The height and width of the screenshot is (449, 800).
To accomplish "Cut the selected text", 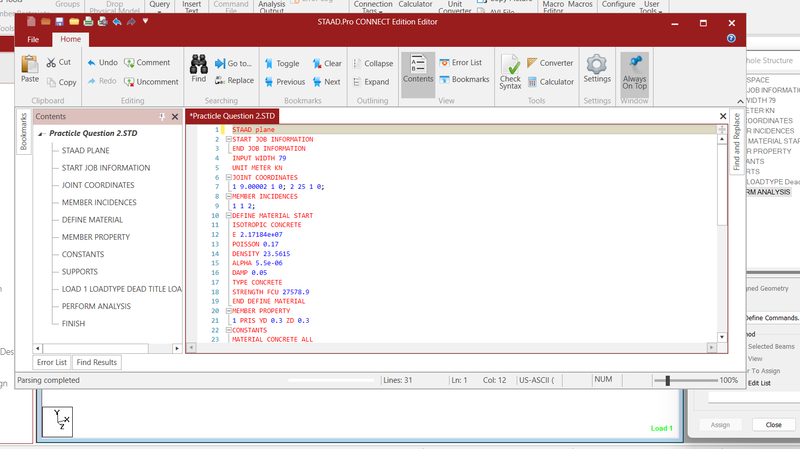I will 59,62.
